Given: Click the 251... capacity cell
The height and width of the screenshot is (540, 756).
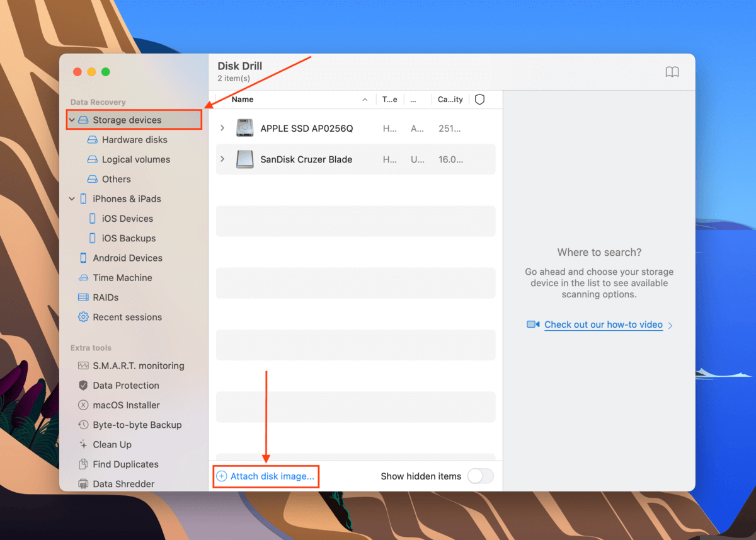Looking at the screenshot, I should pos(450,129).
